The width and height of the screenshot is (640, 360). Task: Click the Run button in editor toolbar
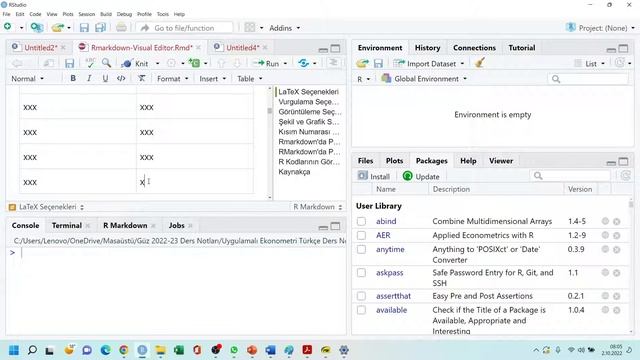(x=266, y=63)
